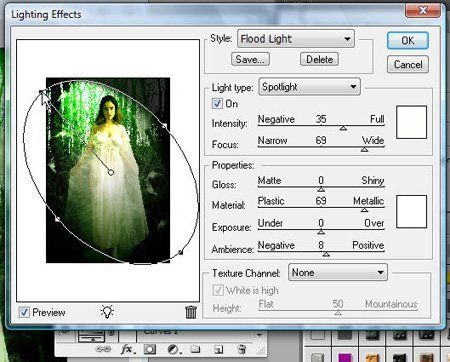
Task: Close the Lighting Effects dialog with X
Action: (x=423, y=11)
